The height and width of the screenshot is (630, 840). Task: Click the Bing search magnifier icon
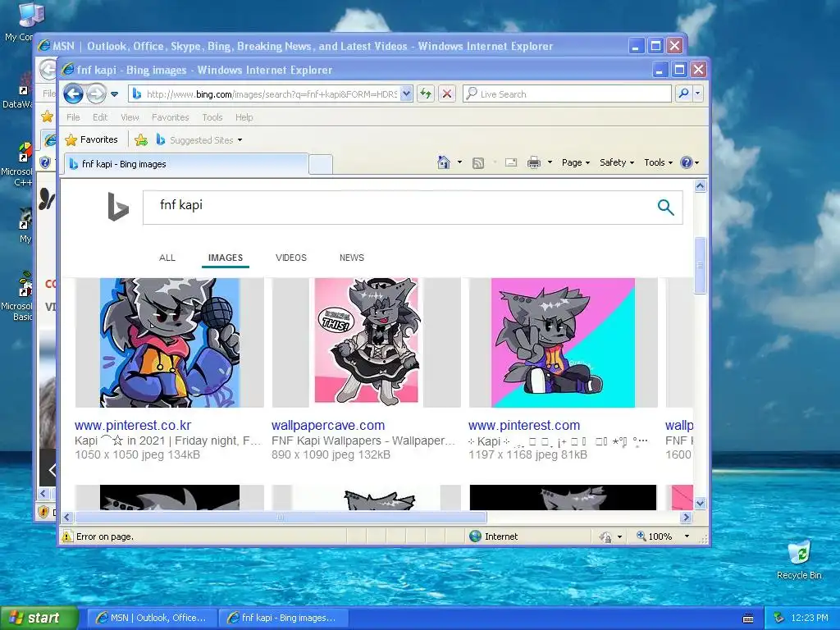(665, 207)
